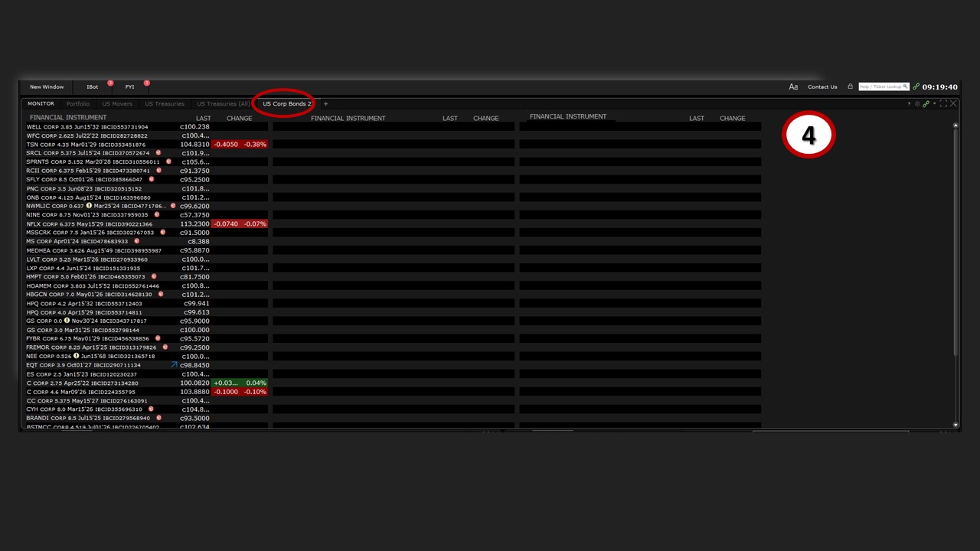Viewport: 980px width, 551px height.
Task: Click the blue arrow icon on EQT row
Action: point(175,365)
